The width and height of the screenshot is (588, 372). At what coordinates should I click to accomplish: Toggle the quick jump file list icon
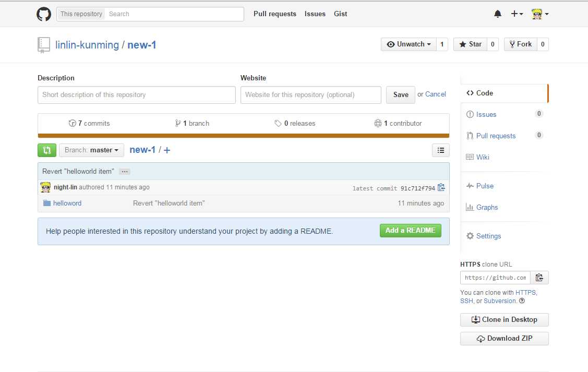tap(441, 150)
